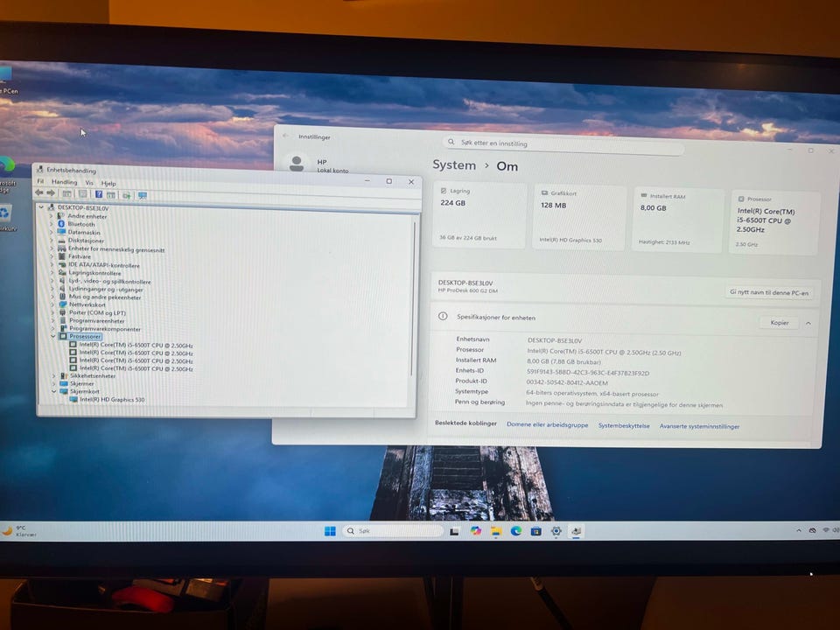Viewport: 840px width, 630px height.
Task: Click the HP user account avatar in Settings
Action: [x=297, y=164]
